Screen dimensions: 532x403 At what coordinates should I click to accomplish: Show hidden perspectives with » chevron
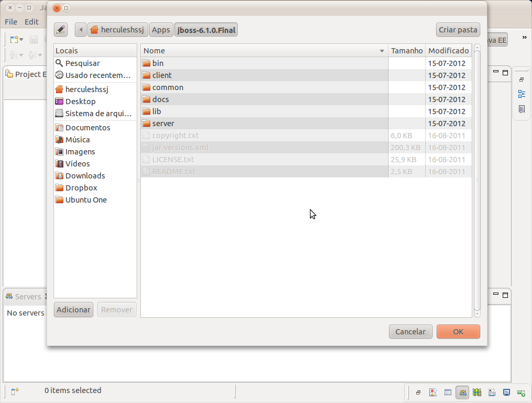524,38
